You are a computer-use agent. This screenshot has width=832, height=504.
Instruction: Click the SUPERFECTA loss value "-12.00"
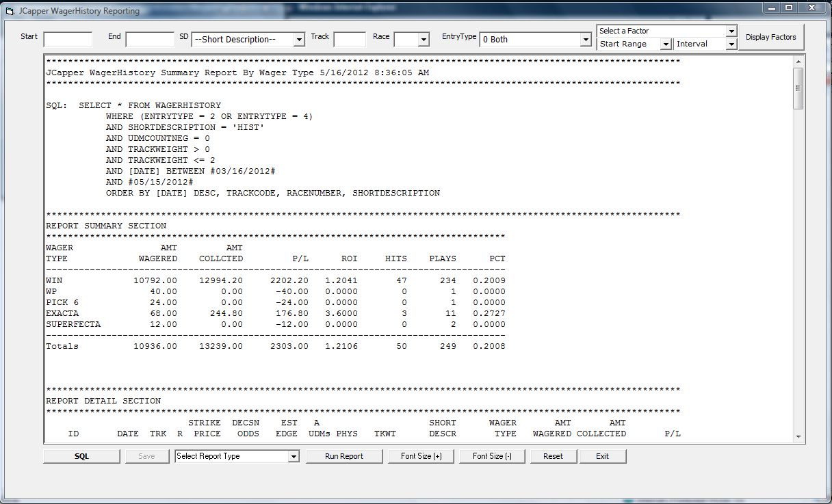point(292,324)
